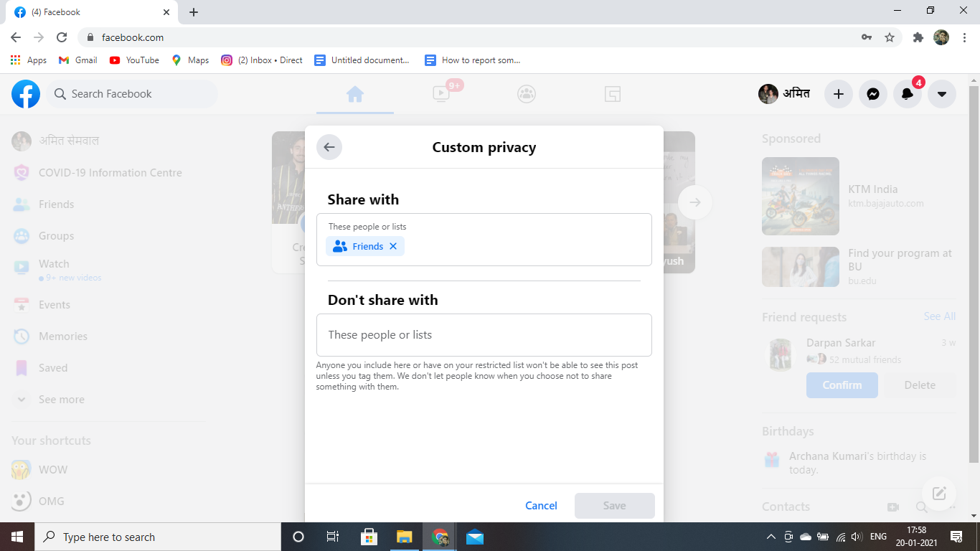The image size is (980, 551).
Task: Open Task View in taskbar
Action: [x=333, y=537]
